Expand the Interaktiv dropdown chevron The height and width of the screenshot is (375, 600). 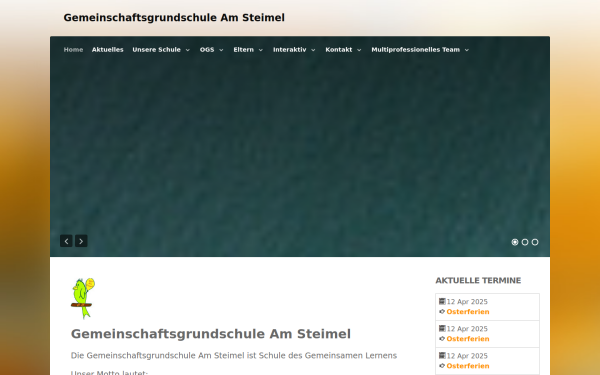[313, 50]
